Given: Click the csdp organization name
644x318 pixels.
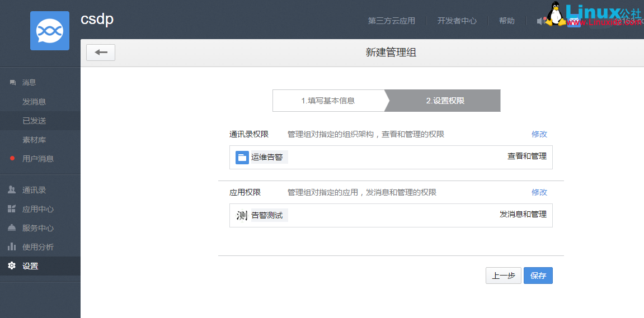Looking at the screenshot, I should pos(97,20).
